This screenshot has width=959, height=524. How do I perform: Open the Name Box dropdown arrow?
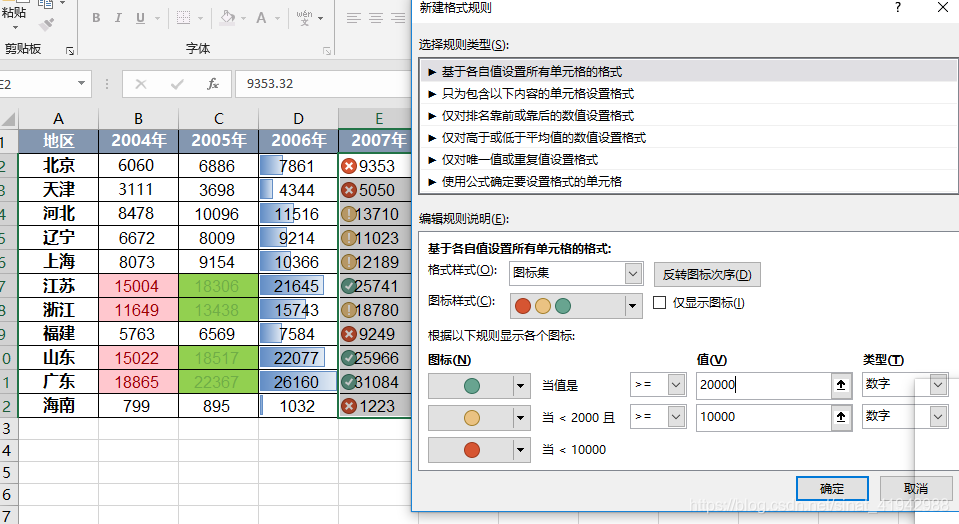click(81, 83)
